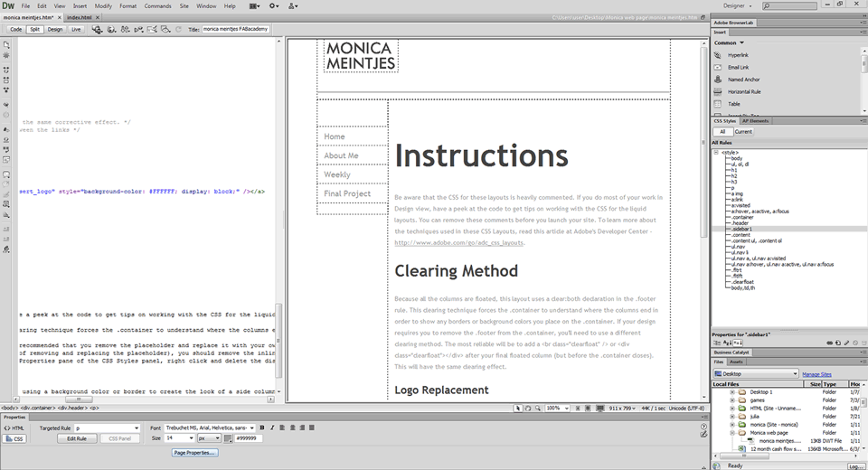Screen dimensions: 868x470
Task: Open the Site menu
Action: 184,6
